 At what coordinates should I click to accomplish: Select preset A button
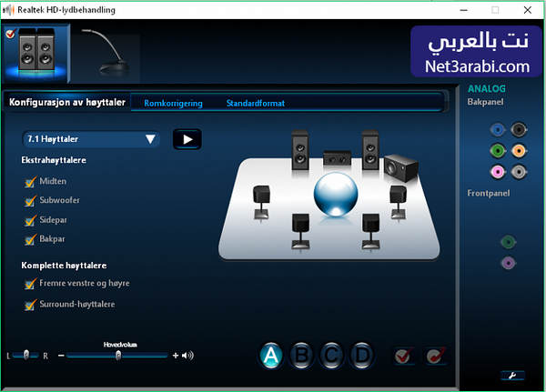[x=271, y=356]
